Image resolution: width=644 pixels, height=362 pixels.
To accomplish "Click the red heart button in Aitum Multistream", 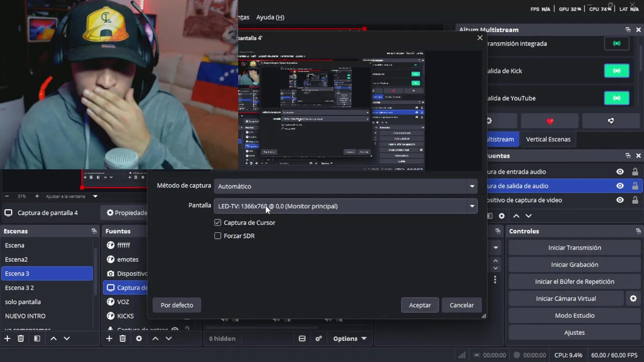I will (549, 121).
